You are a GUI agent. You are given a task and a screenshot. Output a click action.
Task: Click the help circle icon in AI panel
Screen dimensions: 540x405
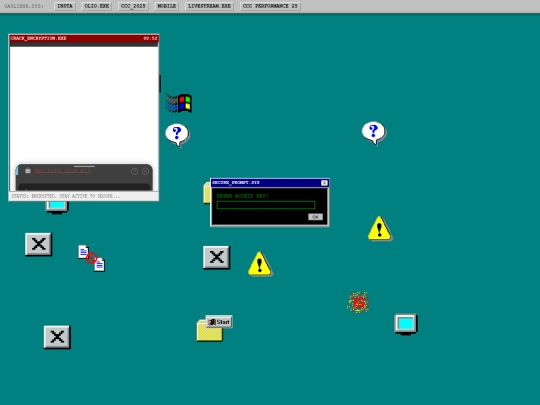click(134, 171)
